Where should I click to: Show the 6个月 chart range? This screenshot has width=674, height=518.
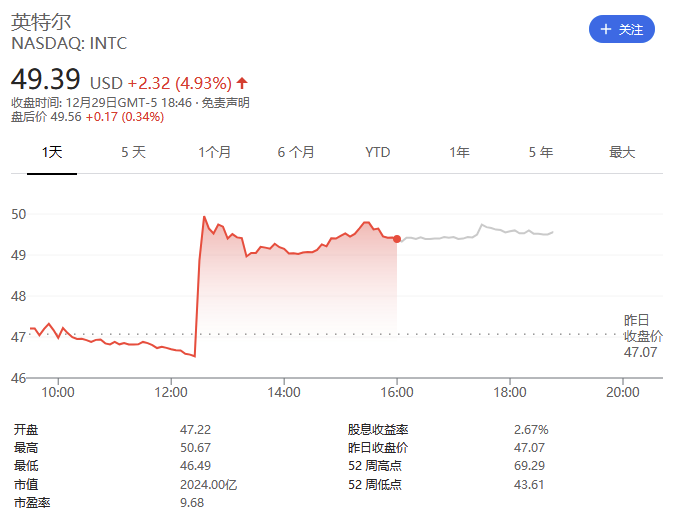(296, 152)
